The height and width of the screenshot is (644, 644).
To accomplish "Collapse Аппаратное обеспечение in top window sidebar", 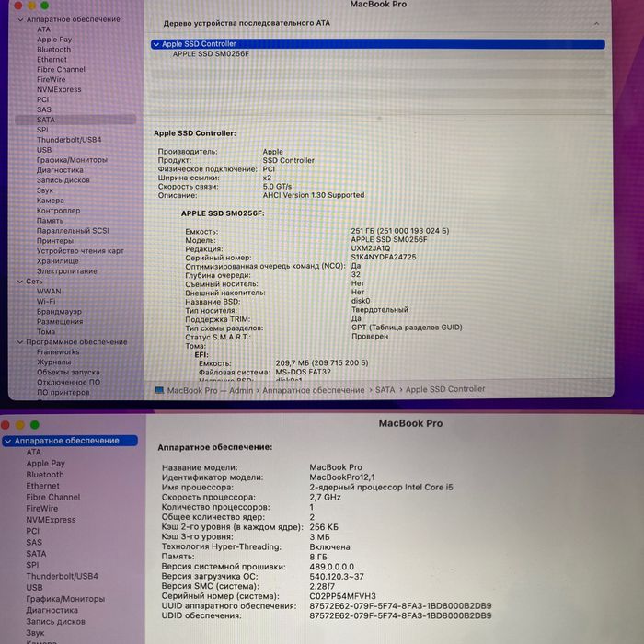I will pyautogui.click(x=20, y=19).
